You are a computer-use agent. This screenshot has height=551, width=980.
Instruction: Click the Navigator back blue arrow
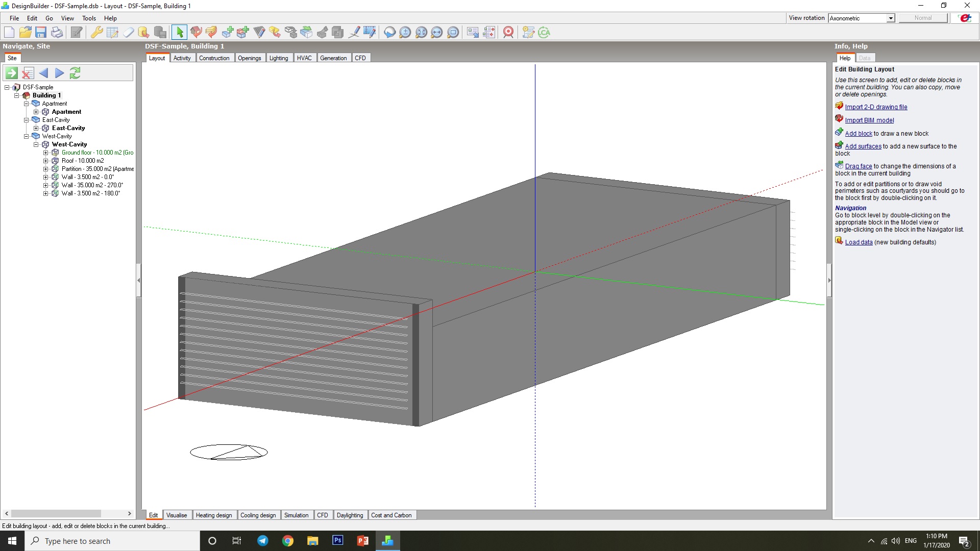coord(43,73)
